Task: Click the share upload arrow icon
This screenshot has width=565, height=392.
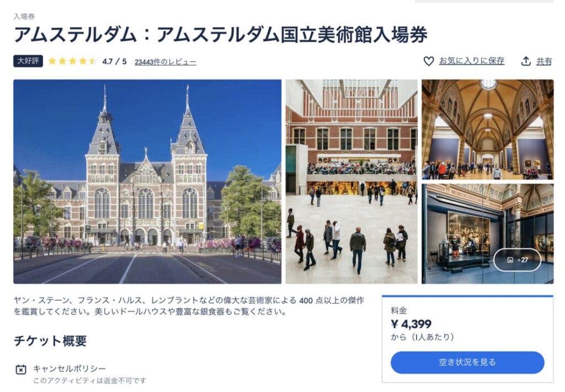Action: (x=526, y=61)
